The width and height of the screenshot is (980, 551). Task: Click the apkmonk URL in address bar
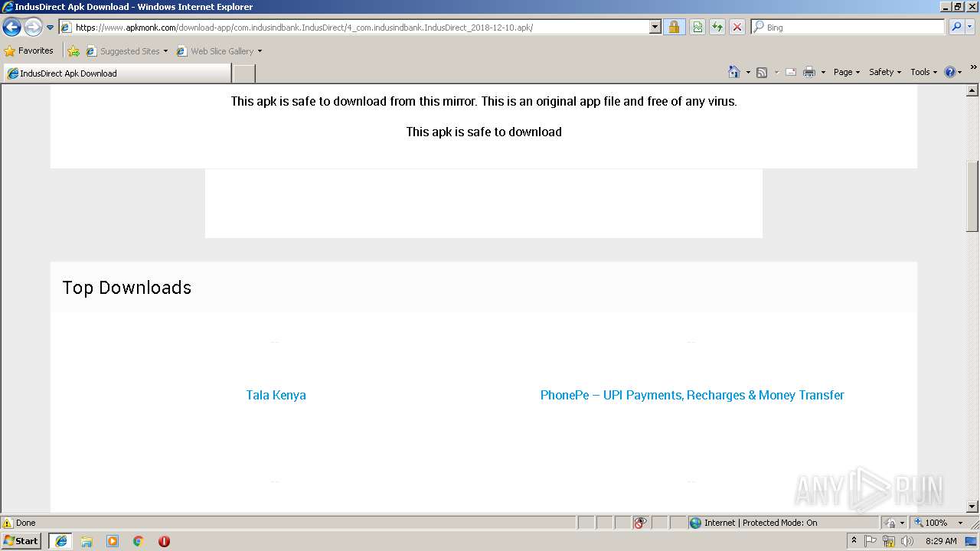click(x=304, y=28)
